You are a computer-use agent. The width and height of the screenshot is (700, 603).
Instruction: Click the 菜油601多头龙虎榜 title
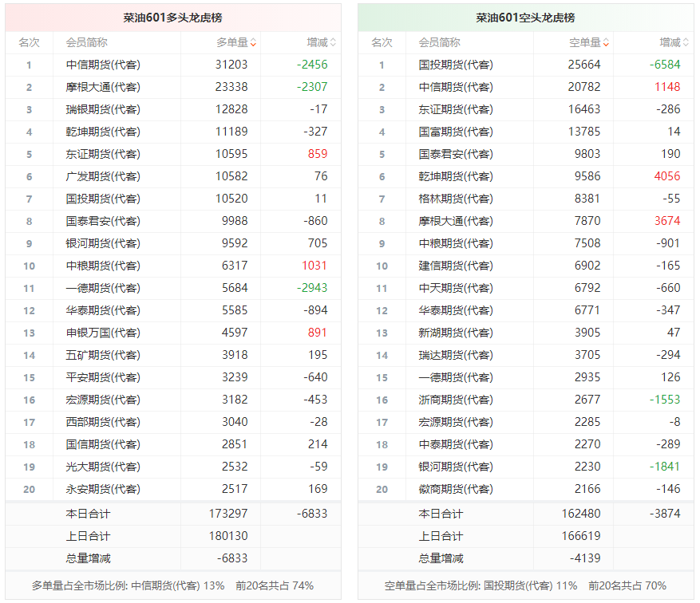172,18
